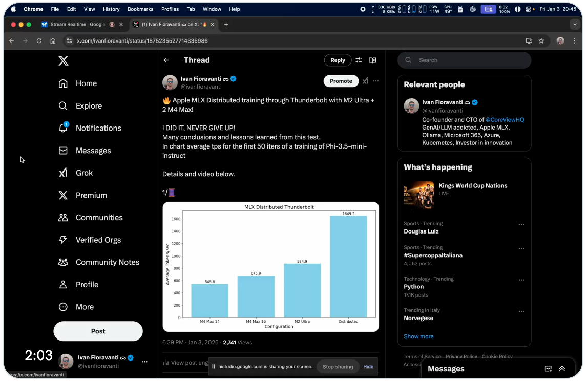Screen dimensions: 588x381
Task: Open Community Notes
Action: click(99, 262)
